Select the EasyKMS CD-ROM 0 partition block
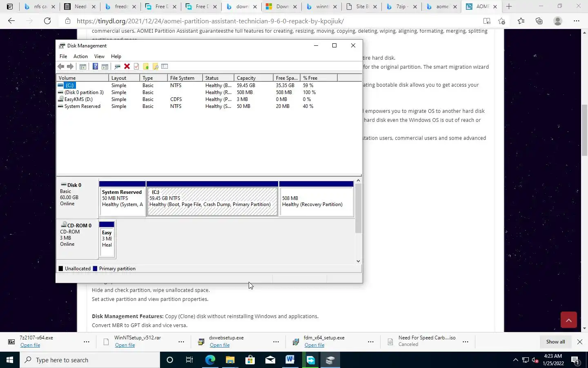This screenshot has height=368, width=588. [x=107, y=239]
